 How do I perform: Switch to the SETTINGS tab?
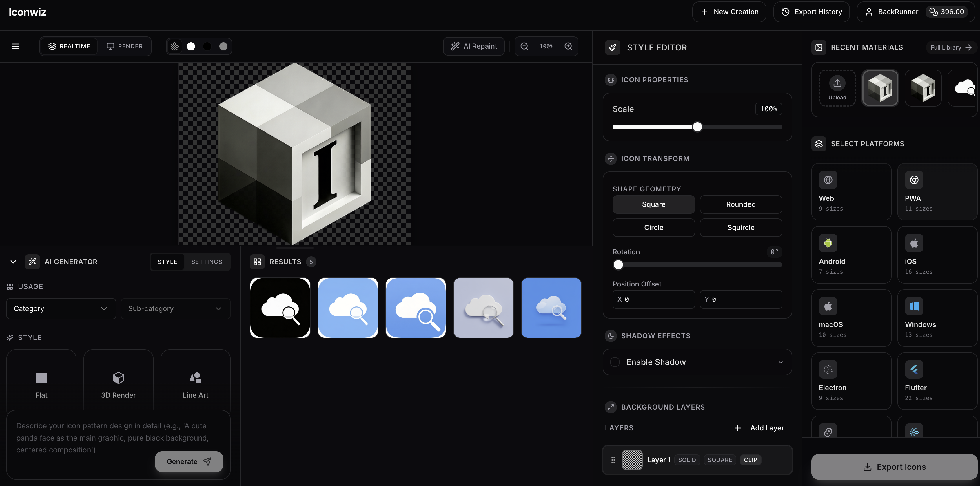pyautogui.click(x=206, y=262)
